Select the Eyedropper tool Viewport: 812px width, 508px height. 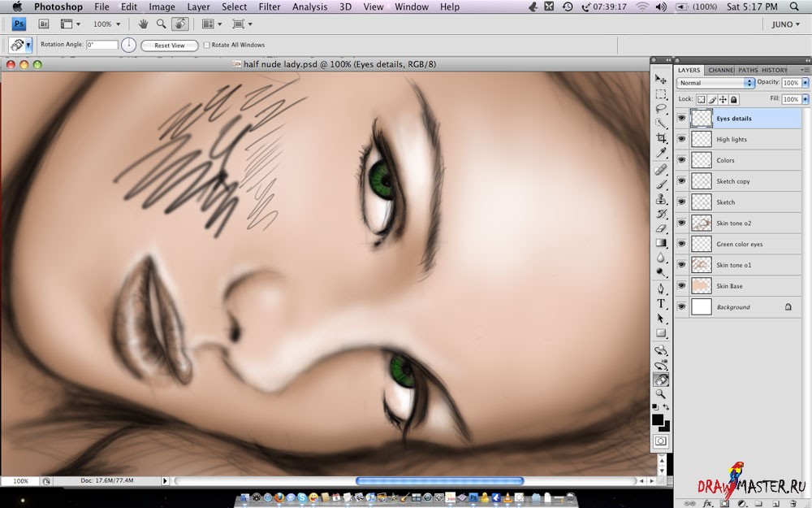pyautogui.click(x=661, y=152)
